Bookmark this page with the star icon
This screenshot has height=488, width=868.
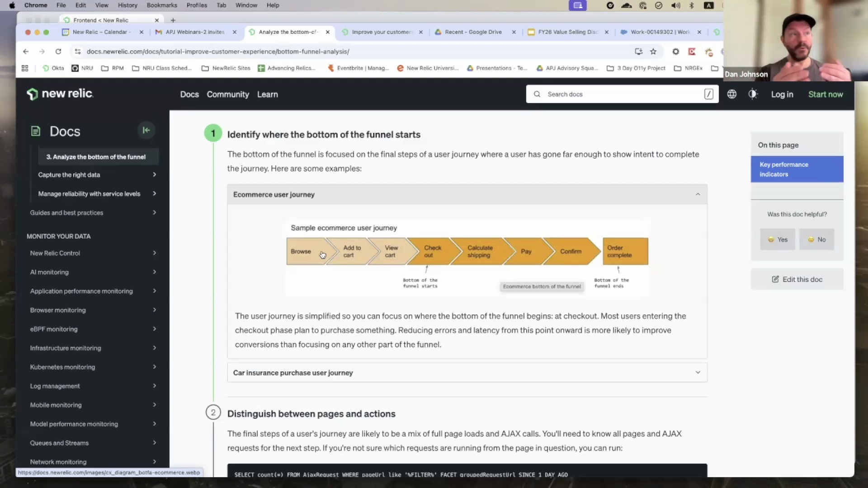click(x=653, y=52)
